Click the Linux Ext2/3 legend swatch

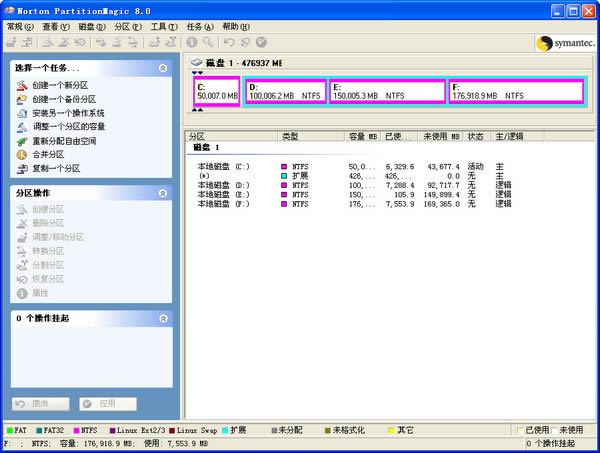click(x=112, y=431)
